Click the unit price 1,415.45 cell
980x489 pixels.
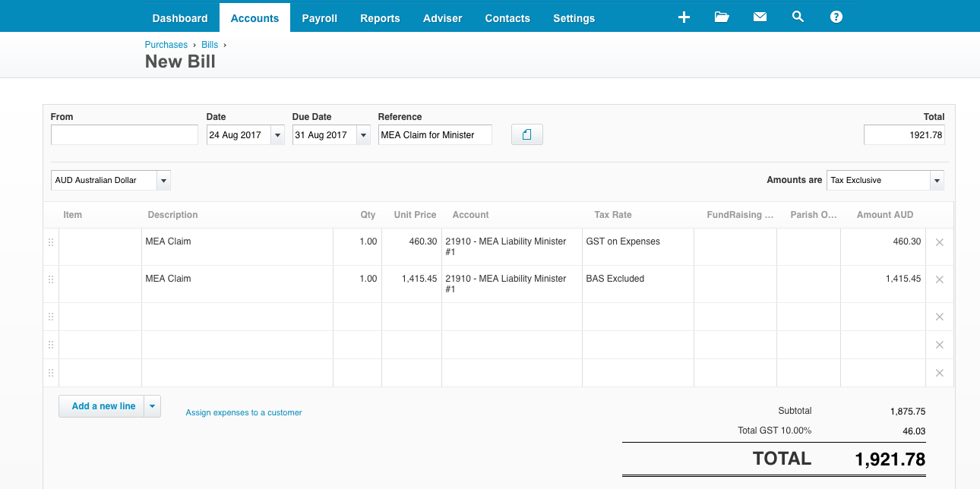click(412, 284)
